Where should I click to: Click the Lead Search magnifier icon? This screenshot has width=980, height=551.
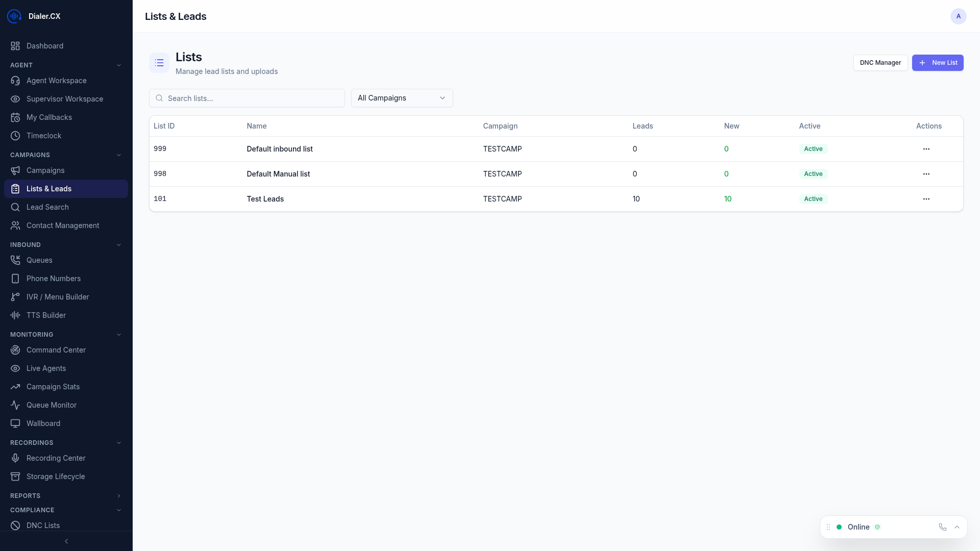15,207
